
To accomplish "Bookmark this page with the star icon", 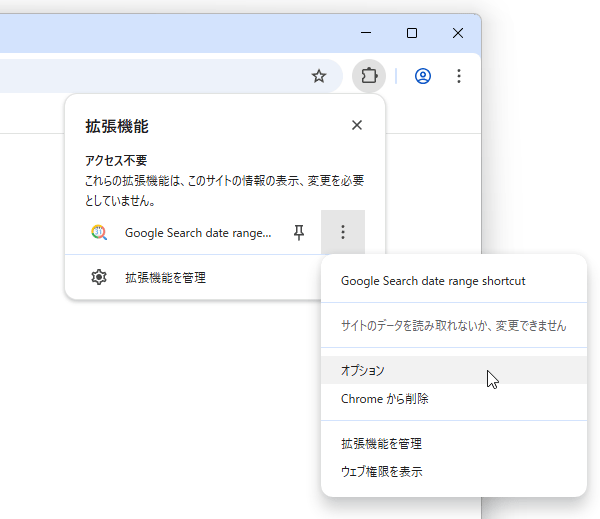I will (319, 76).
